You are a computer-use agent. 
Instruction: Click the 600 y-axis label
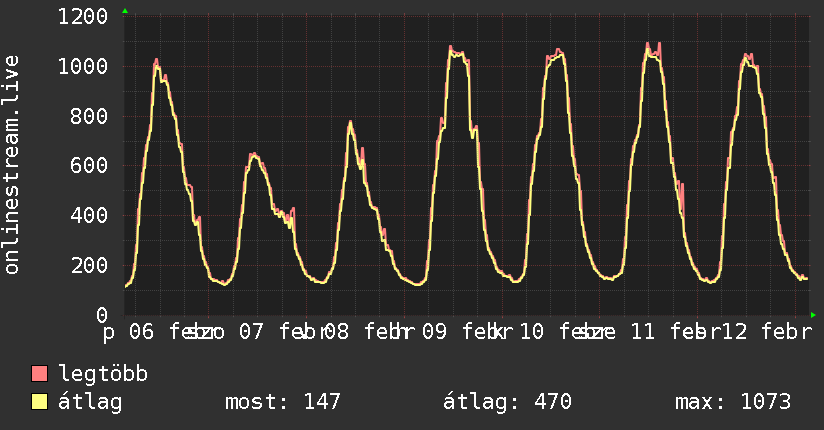coord(89,166)
